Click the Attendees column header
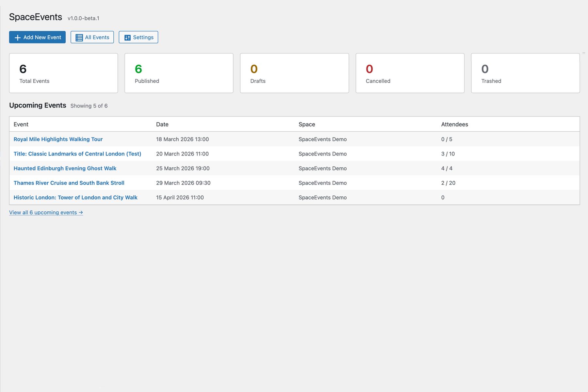 pyautogui.click(x=454, y=124)
